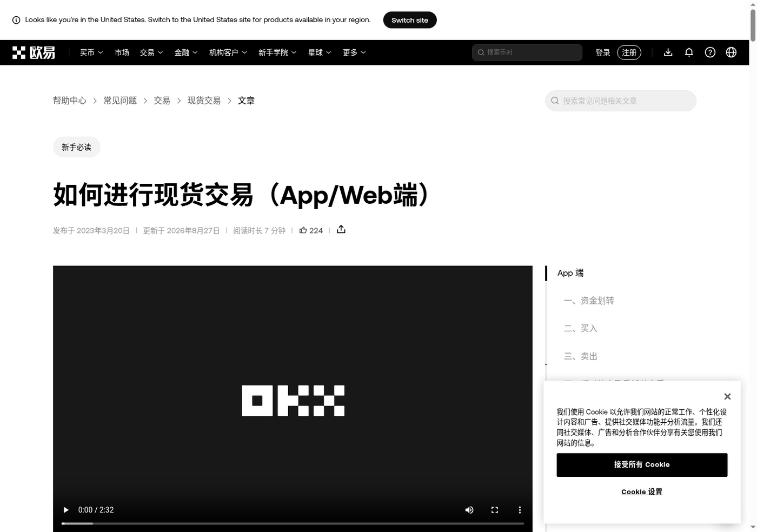The width and height of the screenshot is (757, 532).
Task: Go to 交易 breadcrumb link
Action: 162,101
